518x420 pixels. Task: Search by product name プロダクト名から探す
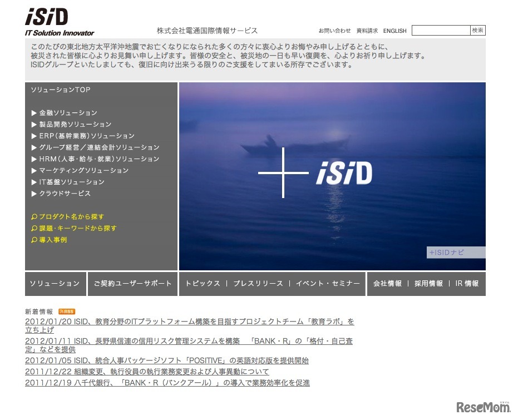pyautogui.click(x=71, y=217)
